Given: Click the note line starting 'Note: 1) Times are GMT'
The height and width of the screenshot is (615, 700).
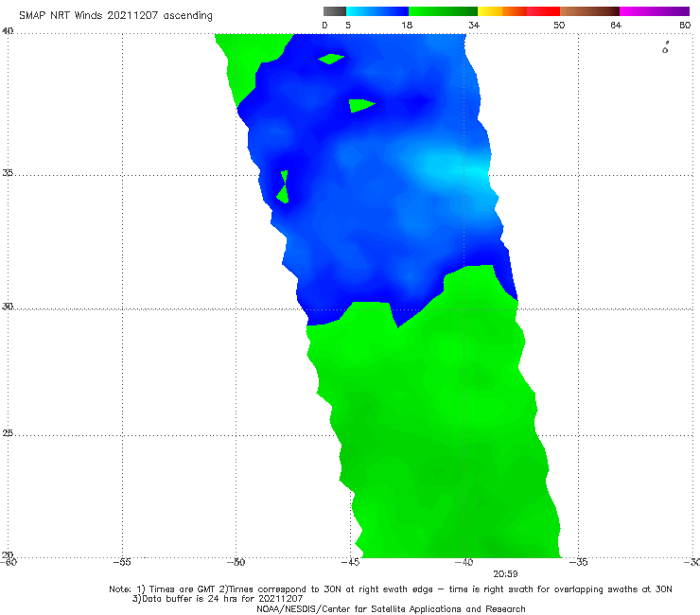Looking at the screenshot, I should (390, 589).
